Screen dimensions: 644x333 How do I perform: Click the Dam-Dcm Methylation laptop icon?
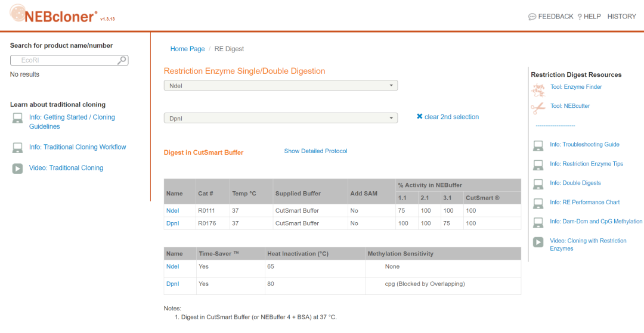coord(538,223)
